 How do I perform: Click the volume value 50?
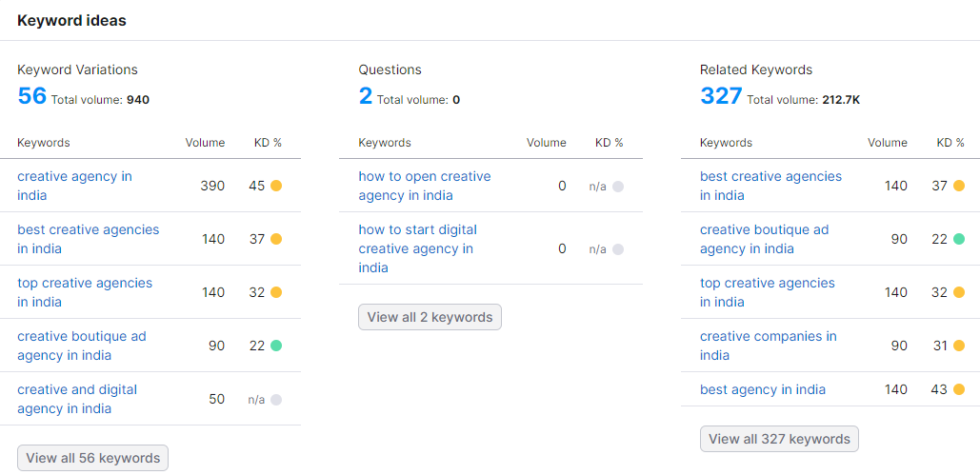tap(216, 399)
